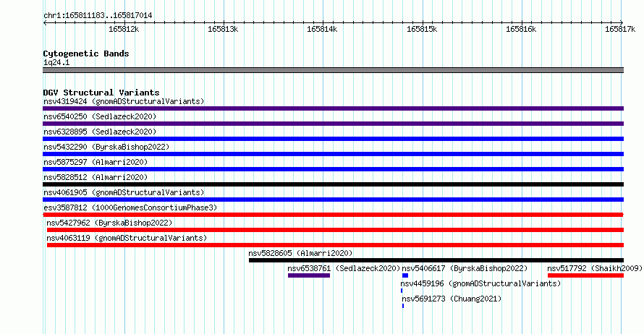Select the purple bar under nsv4319424

[x=333, y=108]
